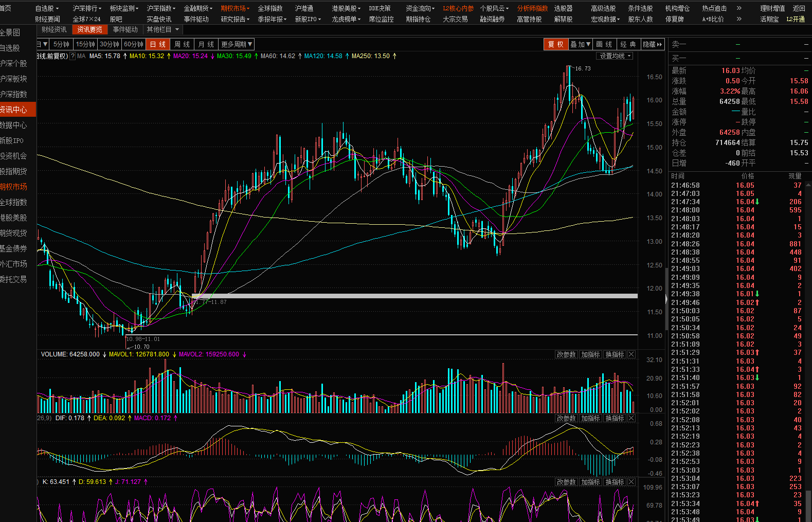Expand the 更多周期 period dropdown
The width and height of the screenshot is (812, 522).
[x=237, y=44]
